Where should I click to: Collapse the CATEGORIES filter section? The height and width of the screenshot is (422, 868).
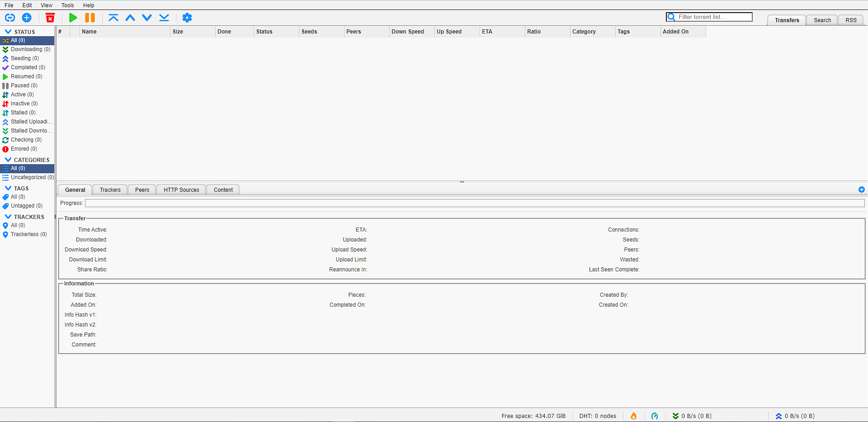tap(8, 160)
